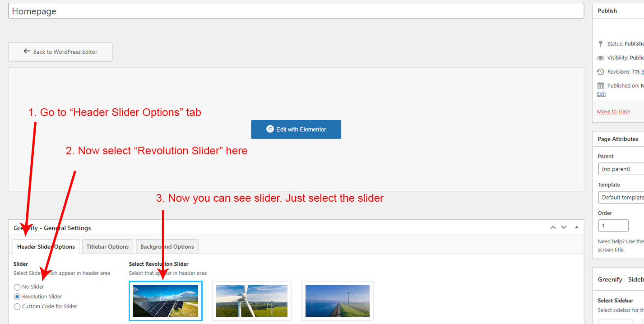The width and height of the screenshot is (644, 324).
Task: Click the back arrow icon for WordPress Editor
Action: pos(27,51)
